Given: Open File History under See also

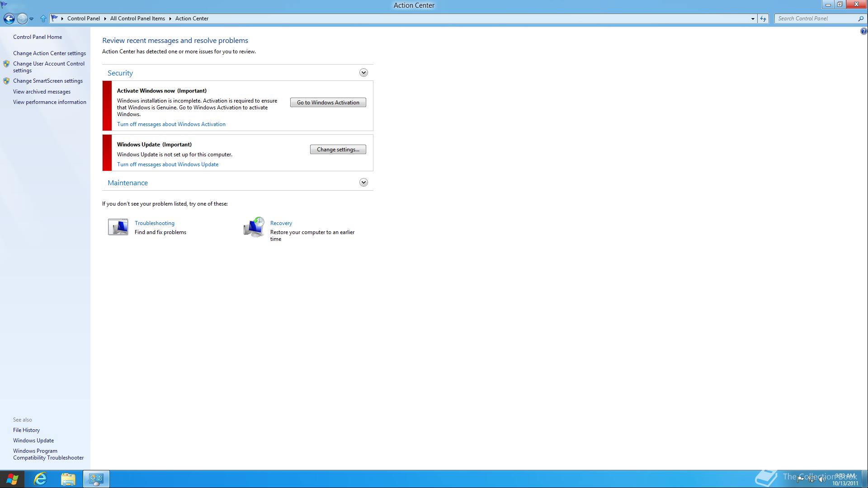Looking at the screenshot, I should (x=26, y=430).
